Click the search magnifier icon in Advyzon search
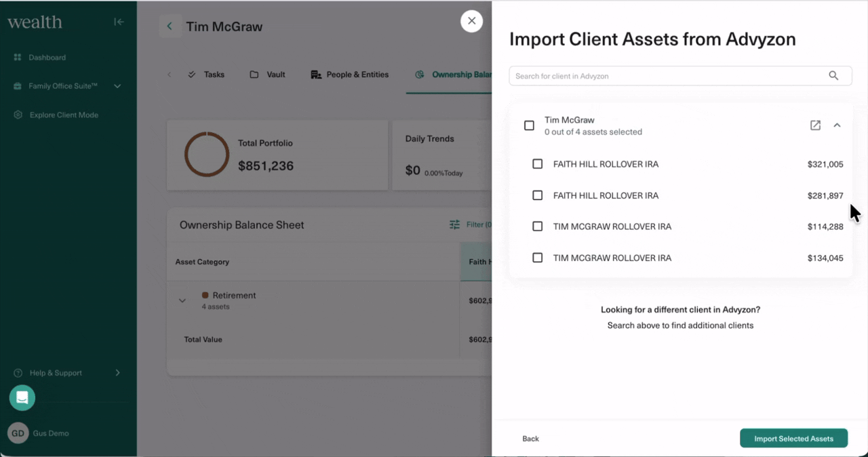The image size is (868, 457). coord(833,76)
